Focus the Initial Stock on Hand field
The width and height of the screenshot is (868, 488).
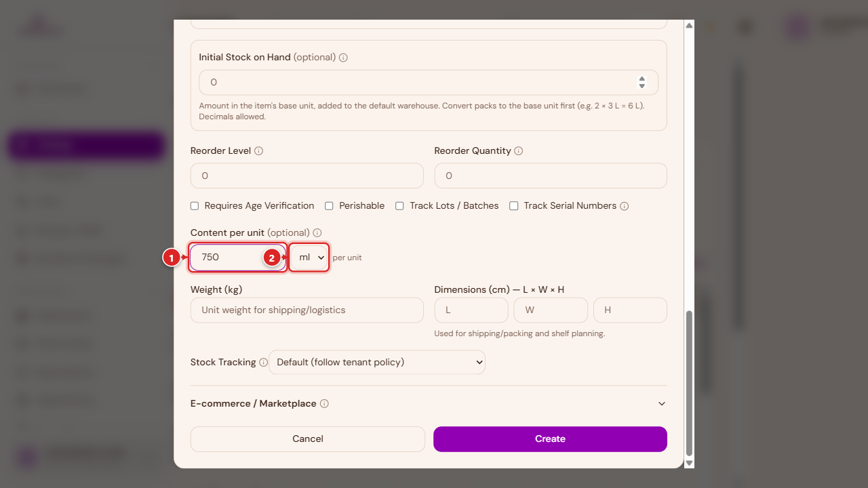click(x=429, y=82)
